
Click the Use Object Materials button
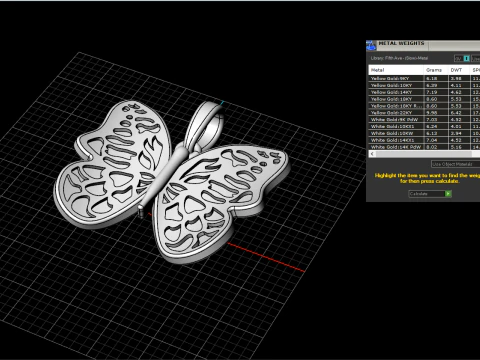click(455, 164)
